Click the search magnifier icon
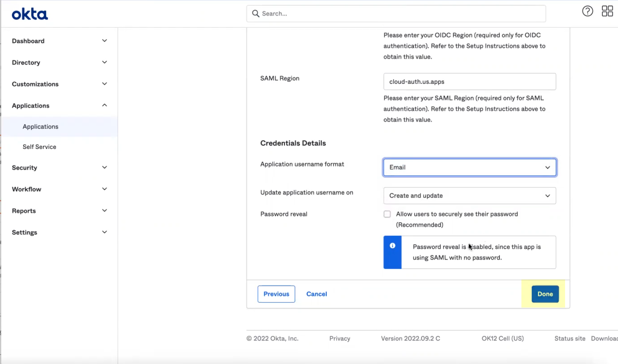The image size is (618, 364). coord(255,14)
